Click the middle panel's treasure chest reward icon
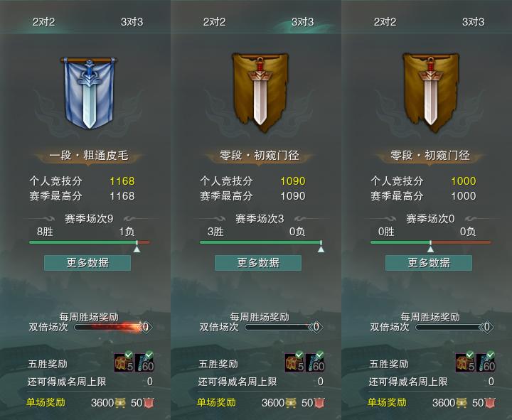The width and height of the screenshot is (512, 420). pyautogui.click(x=295, y=362)
